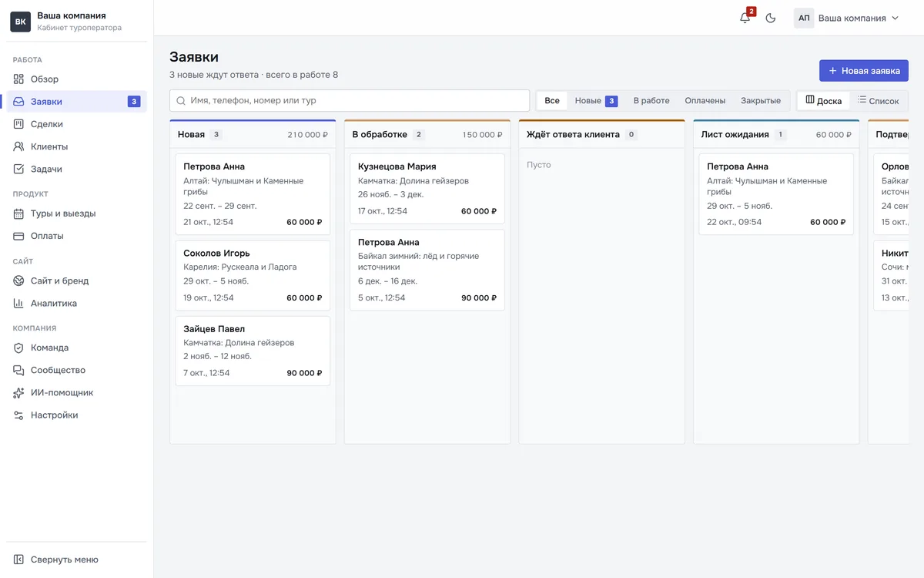
Task: Open the notifications bell
Action: tap(745, 18)
